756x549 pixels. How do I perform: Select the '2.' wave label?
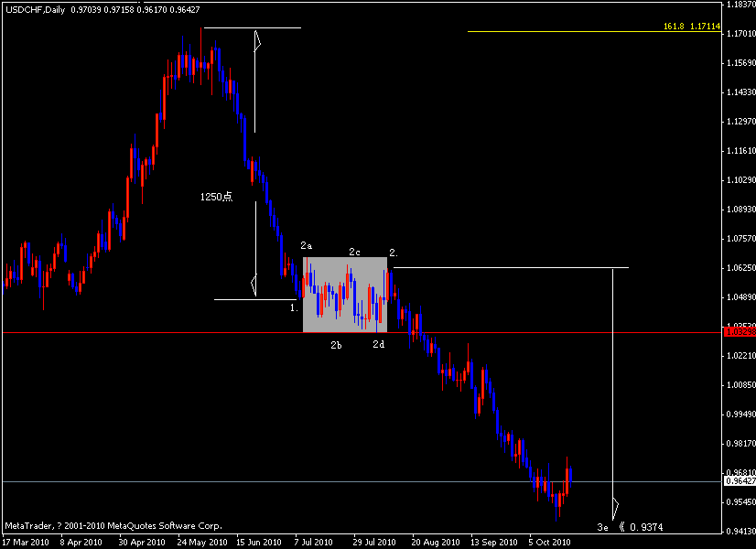click(394, 253)
